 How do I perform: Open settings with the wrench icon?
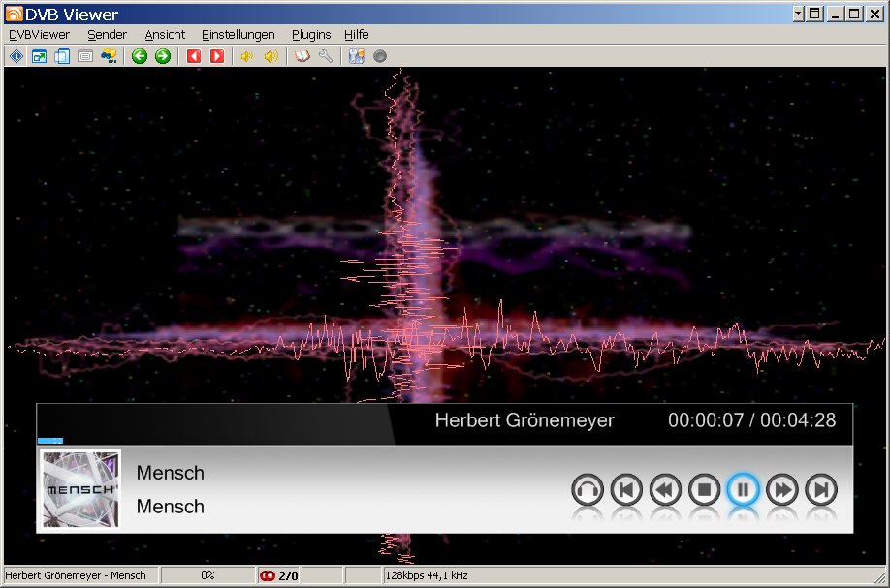click(326, 56)
